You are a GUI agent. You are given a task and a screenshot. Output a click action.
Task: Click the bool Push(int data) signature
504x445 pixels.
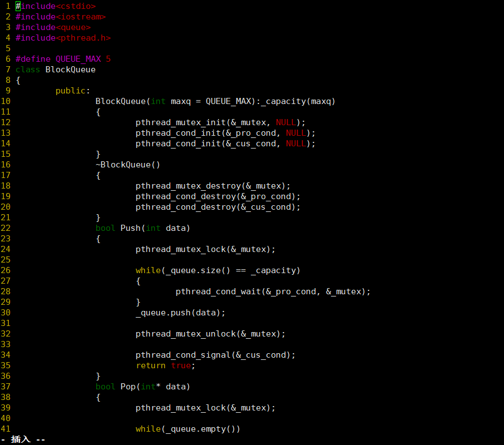[143, 228]
